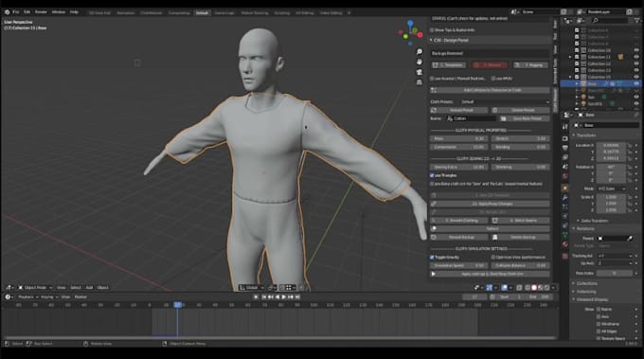The width and height of the screenshot is (644, 359).
Task: Open the Object properties tab icon
Action: click(565, 188)
